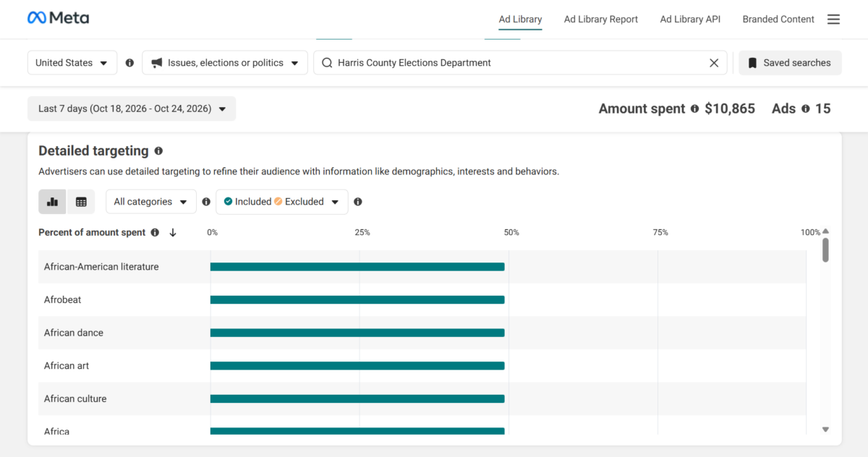Image resolution: width=868 pixels, height=457 pixels.
Task: Click info icon after Included Excluded dropdown
Action: coord(358,202)
